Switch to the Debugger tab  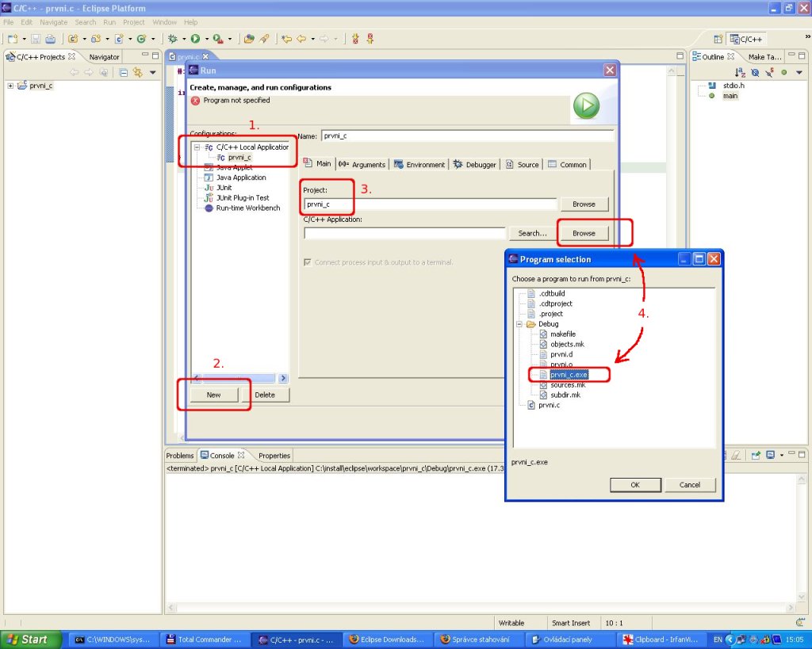(474, 164)
